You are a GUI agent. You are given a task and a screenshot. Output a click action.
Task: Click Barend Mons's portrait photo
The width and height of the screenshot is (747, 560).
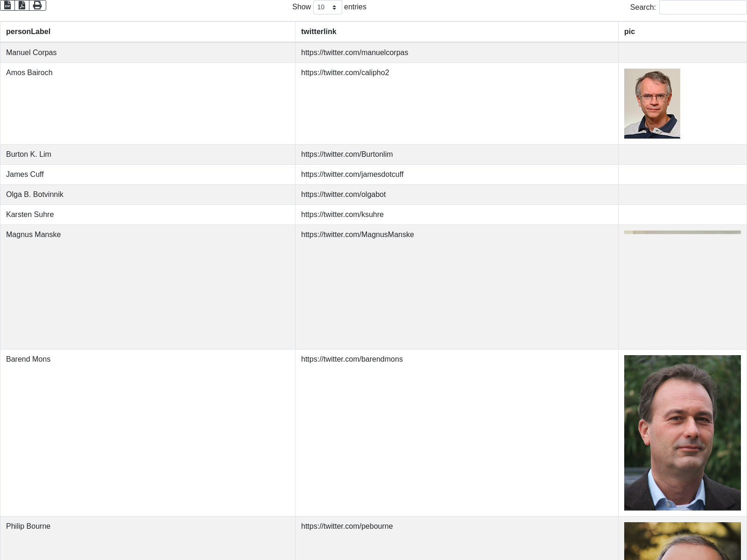[x=682, y=433]
